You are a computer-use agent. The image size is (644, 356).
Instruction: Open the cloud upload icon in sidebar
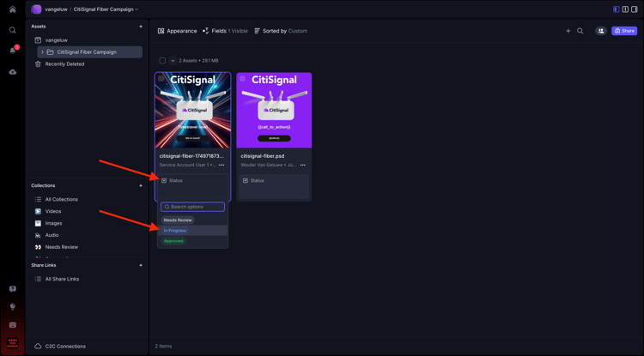point(13,72)
